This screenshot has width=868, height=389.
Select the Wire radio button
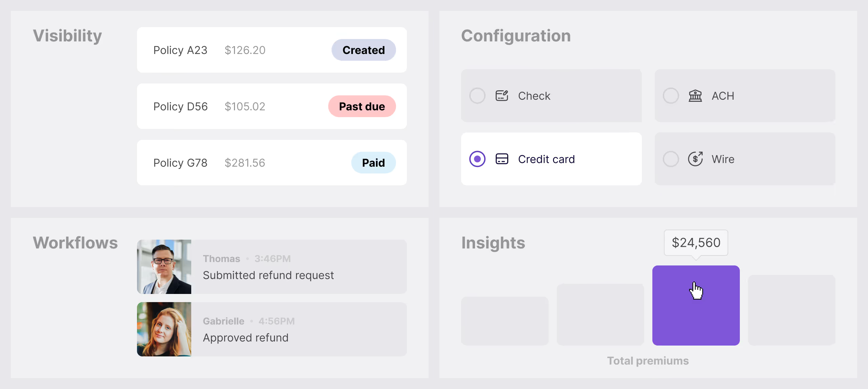click(x=671, y=159)
